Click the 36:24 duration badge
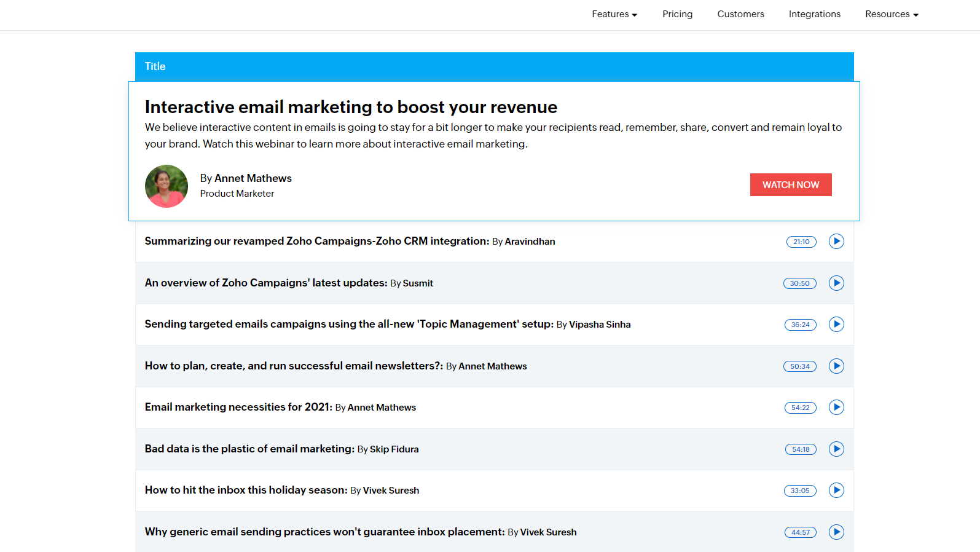Screen dimensions: 980x552 (x=801, y=325)
